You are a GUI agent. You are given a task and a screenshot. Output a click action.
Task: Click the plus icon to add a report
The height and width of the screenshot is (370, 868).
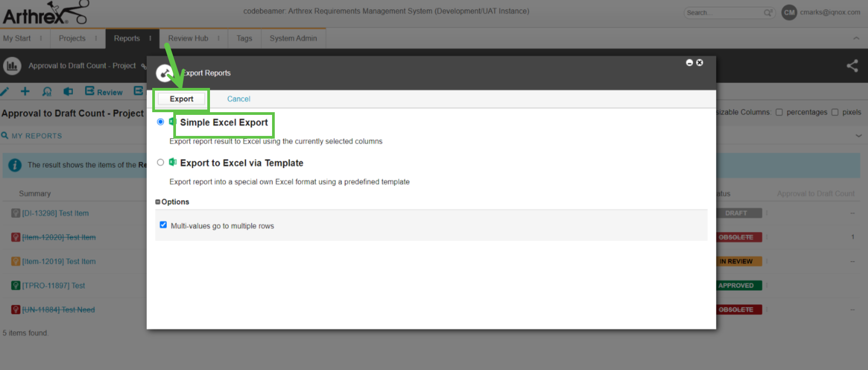pyautogui.click(x=25, y=92)
